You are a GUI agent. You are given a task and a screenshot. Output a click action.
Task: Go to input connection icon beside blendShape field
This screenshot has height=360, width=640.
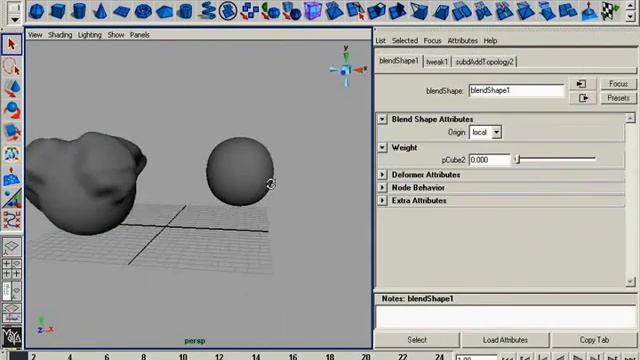pos(582,84)
